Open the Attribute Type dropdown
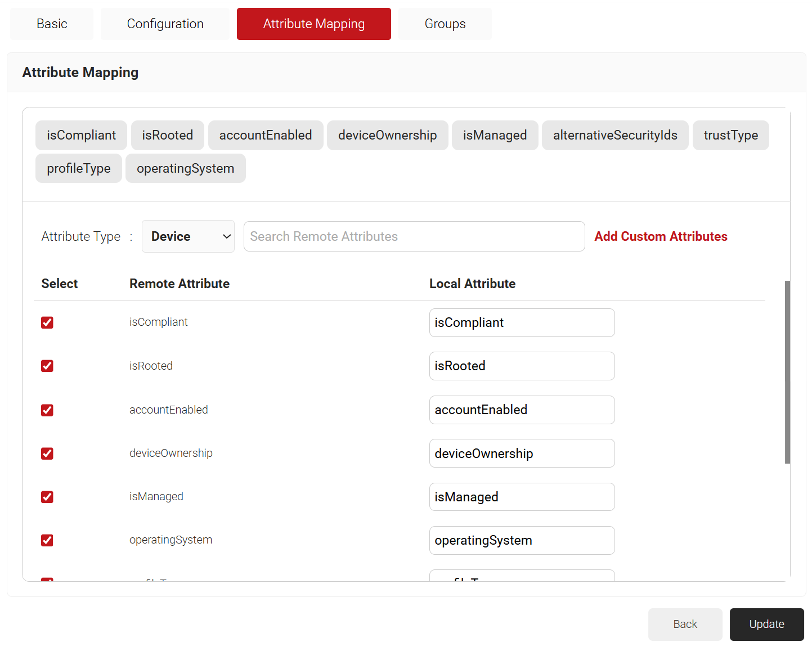Viewport: 812px width, 651px height. pos(188,236)
